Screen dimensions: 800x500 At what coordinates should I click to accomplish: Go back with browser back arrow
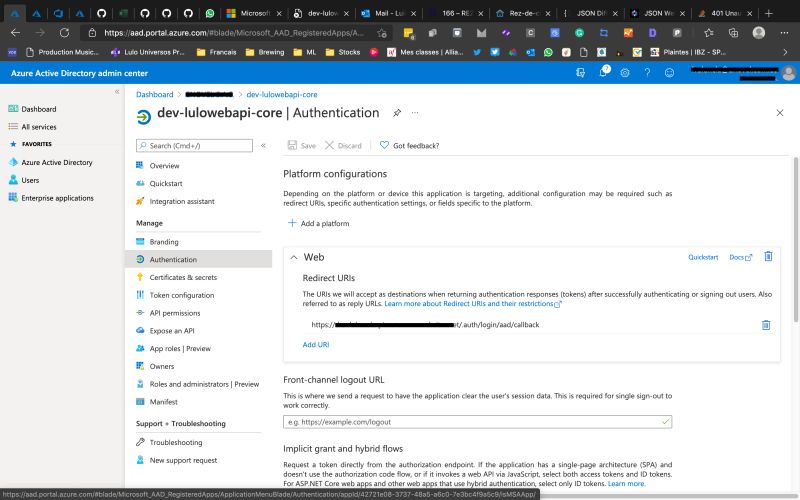pyautogui.click(x=15, y=33)
